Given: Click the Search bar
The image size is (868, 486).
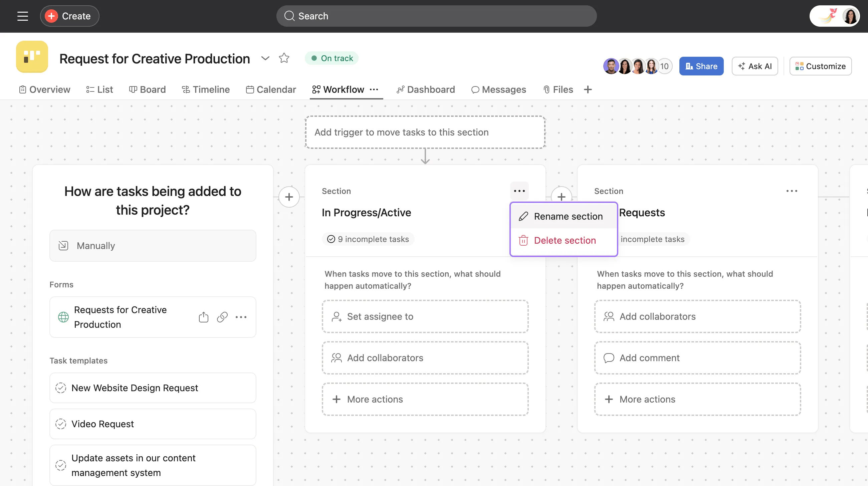Looking at the screenshot, I should pyautogui.click(x=436, y=16).
